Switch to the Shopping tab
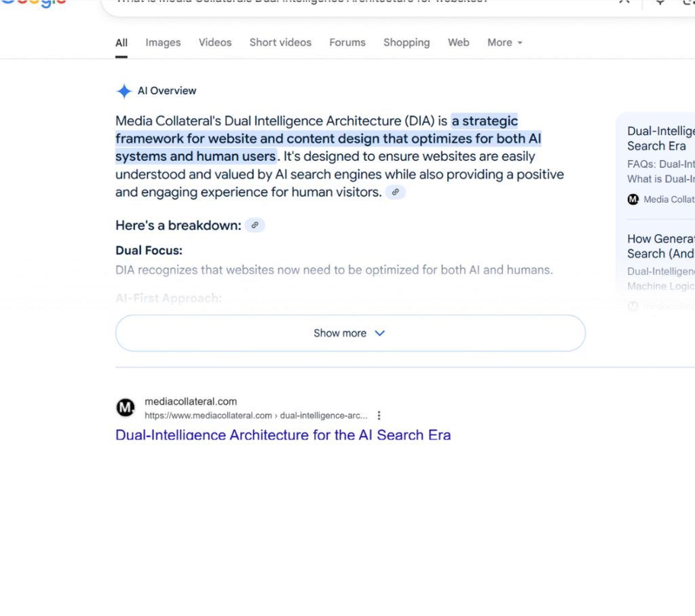 (x=407, y=43)
